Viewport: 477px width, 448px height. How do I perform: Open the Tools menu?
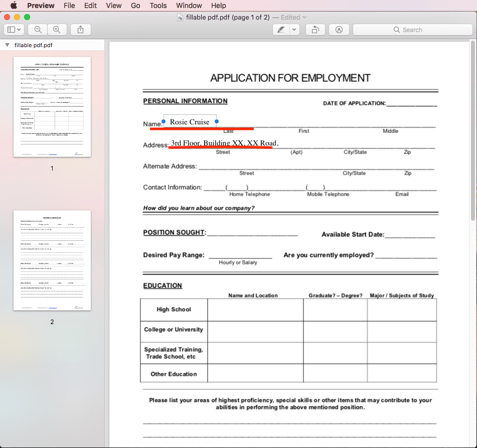click(x=158, y=6)
